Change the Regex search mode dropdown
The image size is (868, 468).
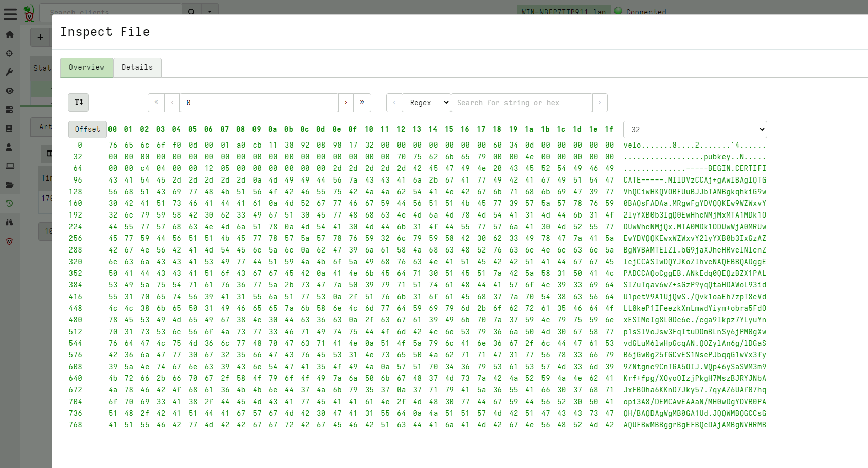click(x=426, y=102)
